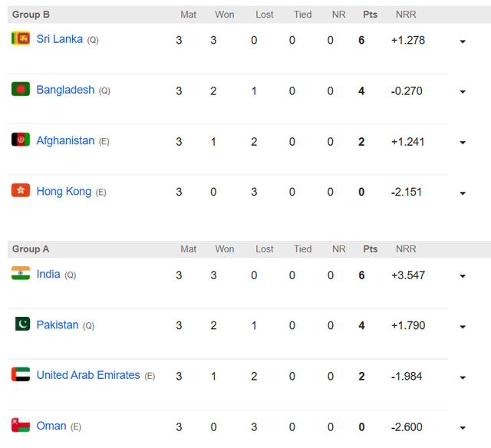
Task: Expand the Sri Lanka row details
Action: [463, 41]
